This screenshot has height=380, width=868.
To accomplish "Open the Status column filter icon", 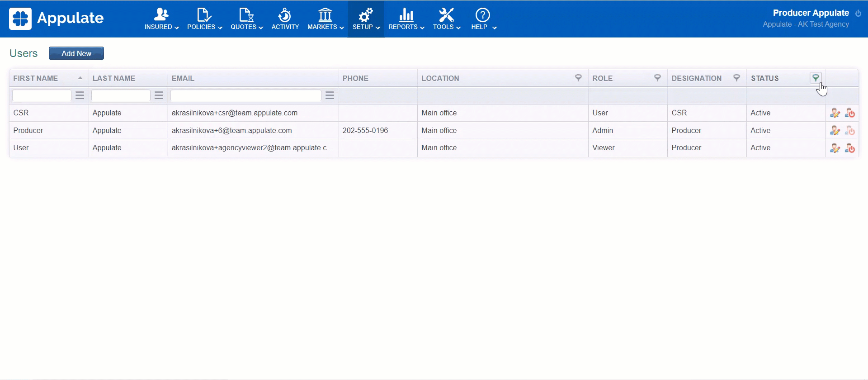I will 815,78.
